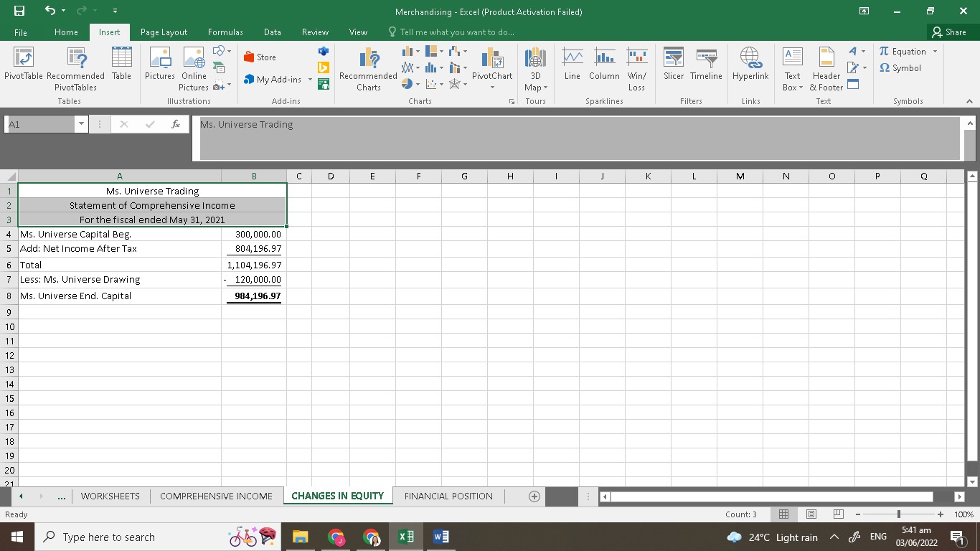This screenshot has height=551, width=980.
Task: Switch to Normal view in the status bar
Action: (x=784, y=514)
